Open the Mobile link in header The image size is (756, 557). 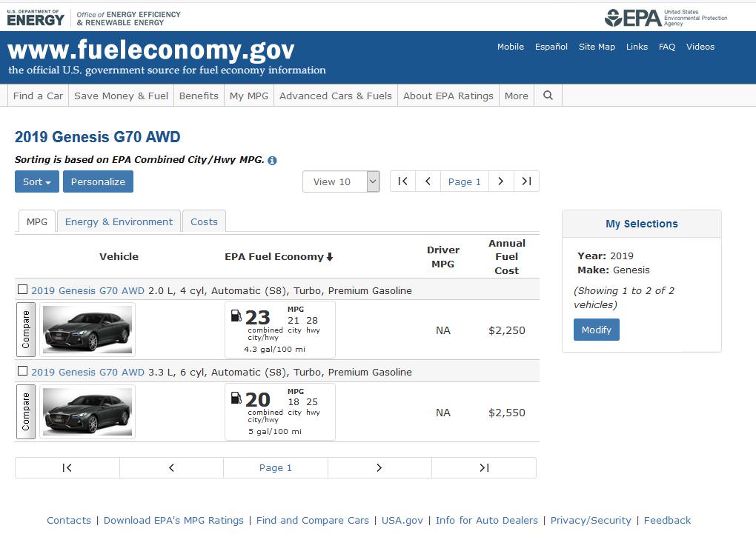click(x=511, y=47)
